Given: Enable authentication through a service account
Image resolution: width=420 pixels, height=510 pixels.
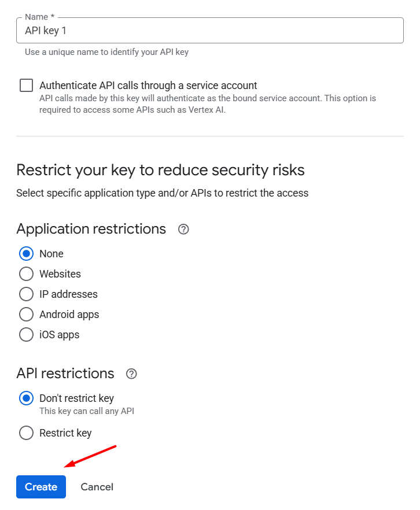Looking at the screenshot, I should (26, 85).
